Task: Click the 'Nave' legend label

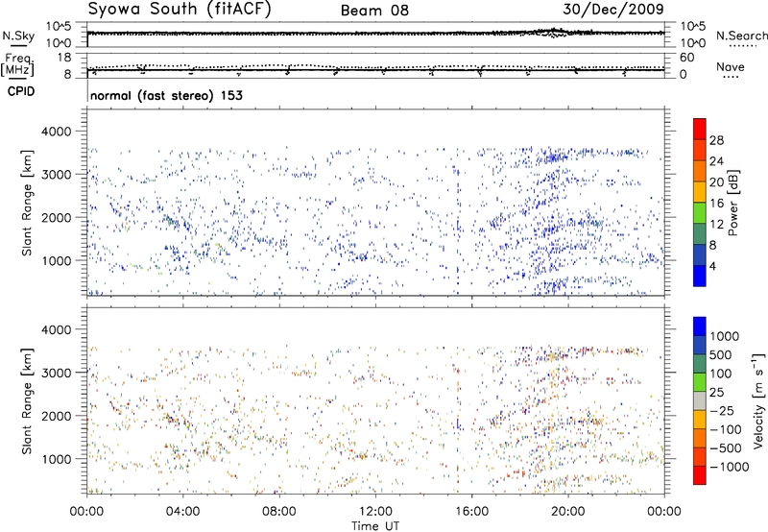Action: click(731, 66)
